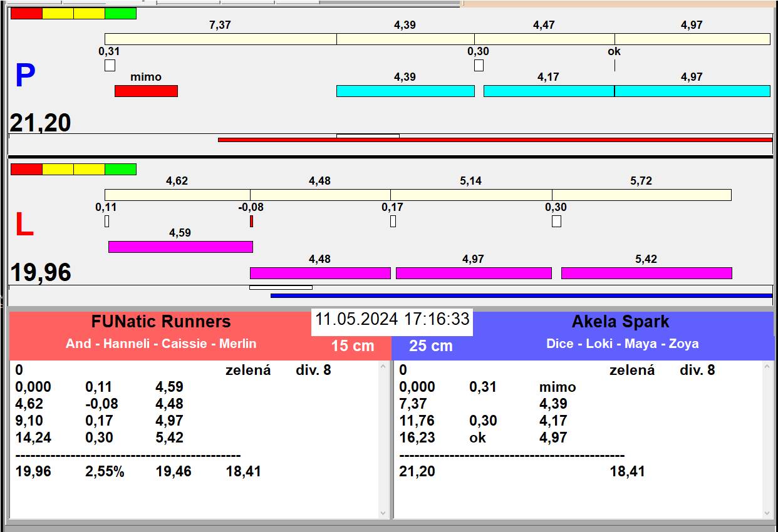778x532 pixels.
Task: Click scroll-down arrow in FUNatic Runners results panel
Action: [x=383, y=513]
